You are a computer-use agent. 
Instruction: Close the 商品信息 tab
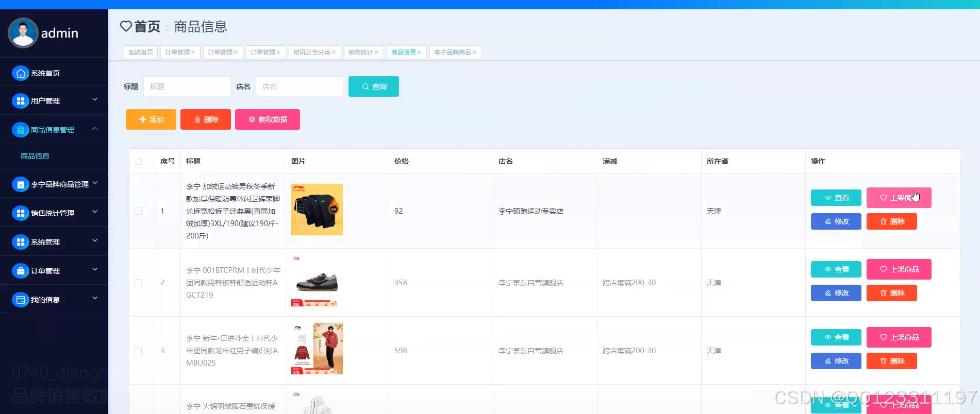click(419, 53)
